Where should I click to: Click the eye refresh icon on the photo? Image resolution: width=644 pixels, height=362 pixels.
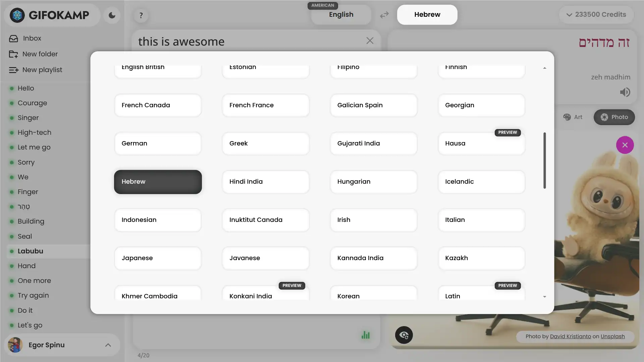pos(404,335)
